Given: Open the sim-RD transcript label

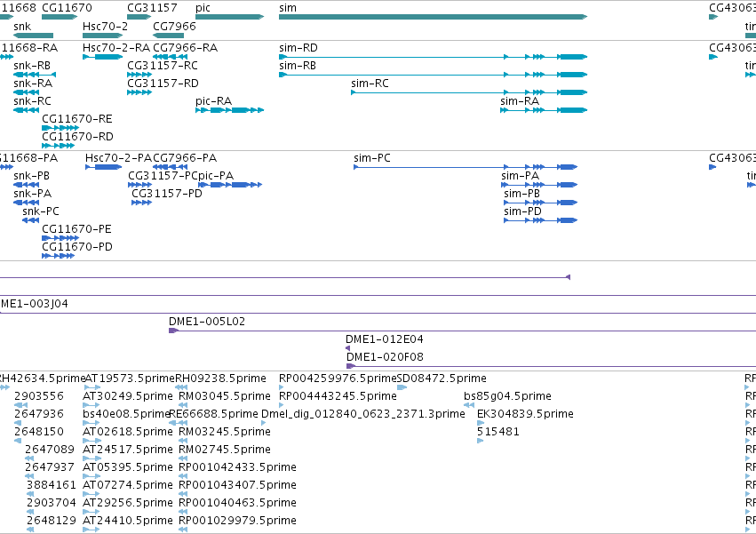Looking at the screenshot, I should click(x=298, y=48).
